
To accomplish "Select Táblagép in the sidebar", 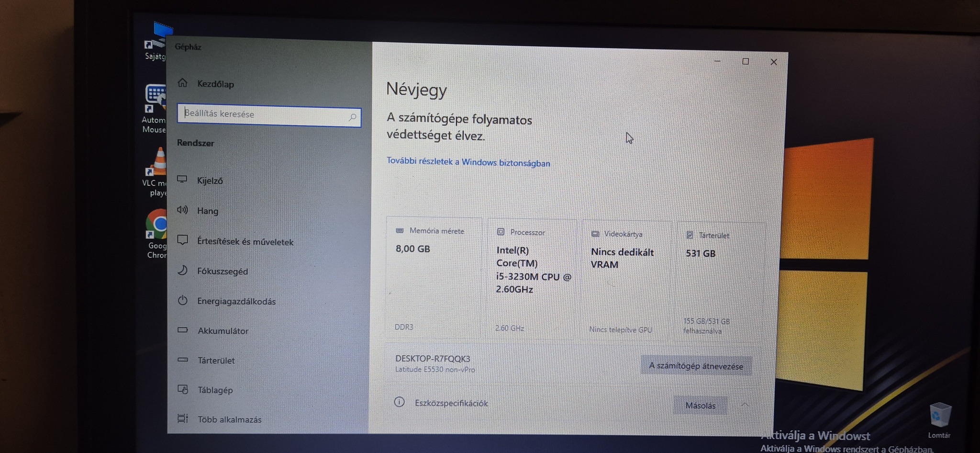I will (205, 390).
